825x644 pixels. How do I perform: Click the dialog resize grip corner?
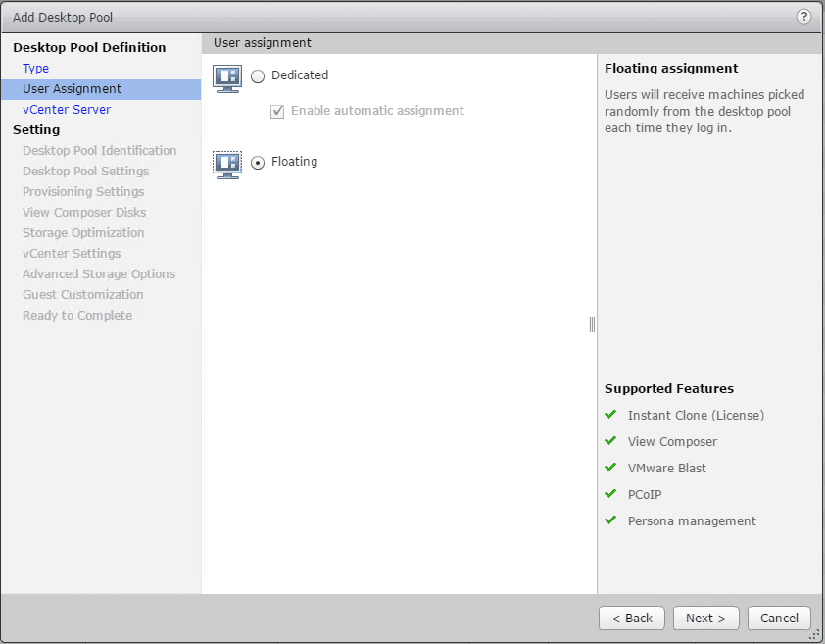click(x=815, y=635)
